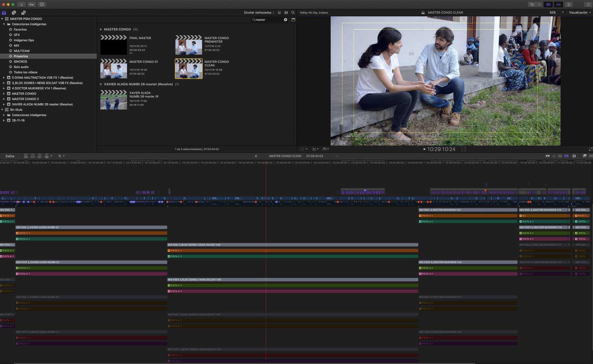Toggle the browser panel visibility button
The image size is (593, 364).
(x=548, y=4)
